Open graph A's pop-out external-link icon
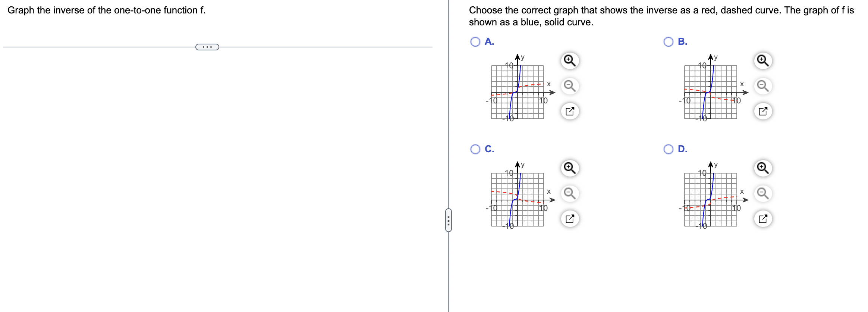This screenshot has width=868, height=312. click(x=570, y=110)
